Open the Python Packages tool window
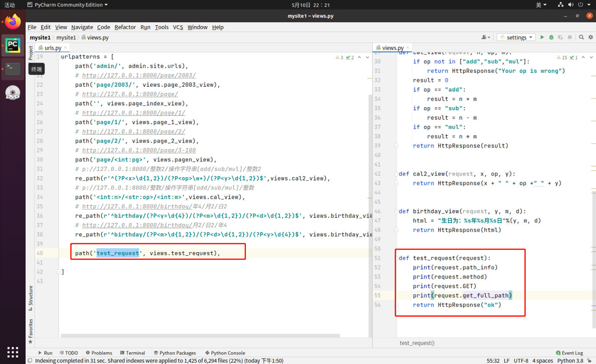Image resolution: width=596 pixels, height=364 pixels. coord(174,353)
